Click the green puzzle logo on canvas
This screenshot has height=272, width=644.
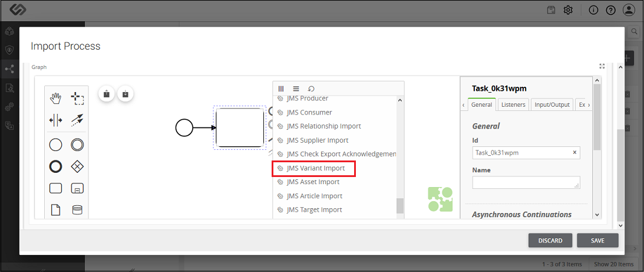pos(440,199)
